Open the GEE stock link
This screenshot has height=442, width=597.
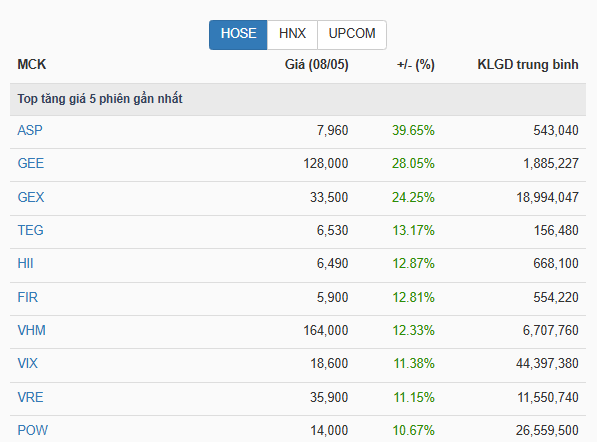click(x=31, y=164)
